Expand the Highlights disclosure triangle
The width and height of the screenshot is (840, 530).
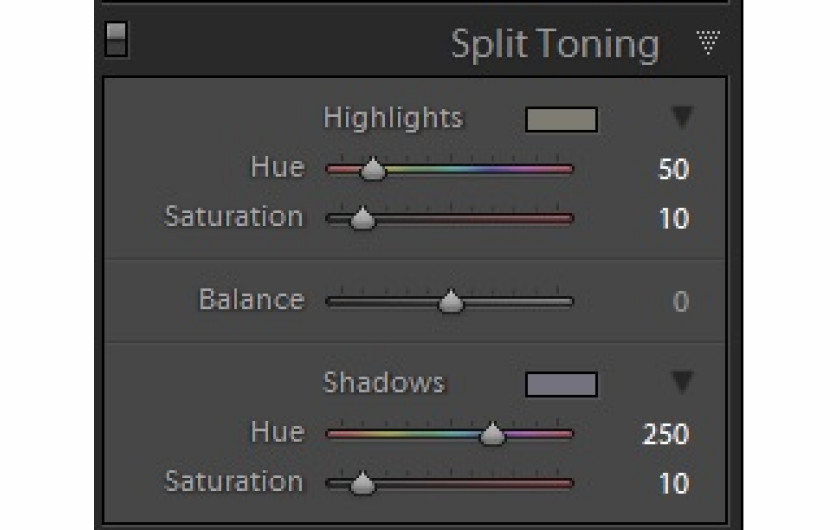point(682,119)
